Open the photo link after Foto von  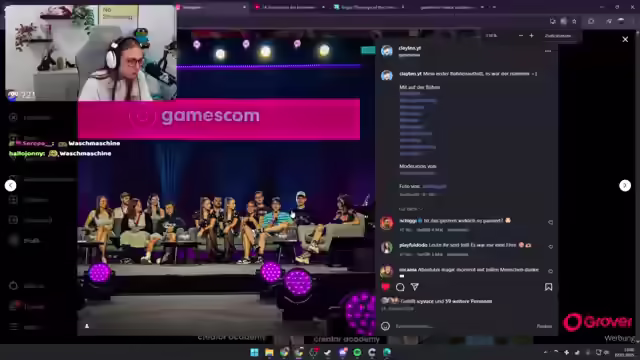pyautogui.click(x=434, y=186)
